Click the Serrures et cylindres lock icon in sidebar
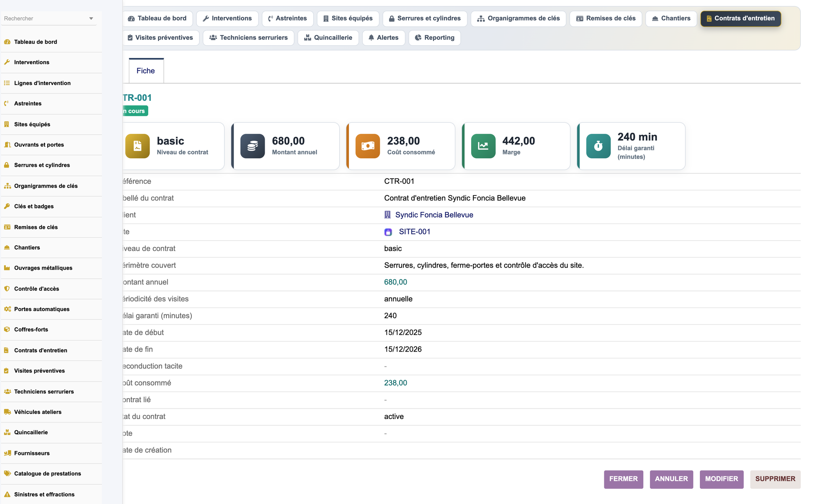The height and width of the screenshot is (504, 815). (x=7, y=165)
